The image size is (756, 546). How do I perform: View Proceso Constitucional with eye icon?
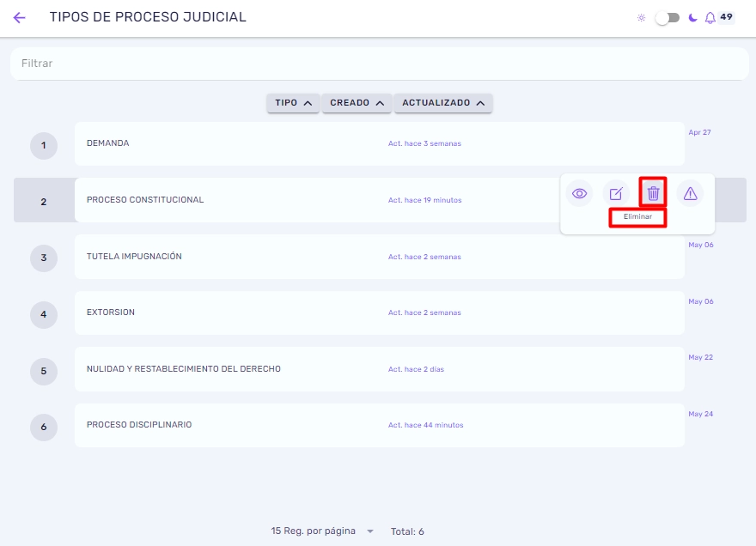579,194
